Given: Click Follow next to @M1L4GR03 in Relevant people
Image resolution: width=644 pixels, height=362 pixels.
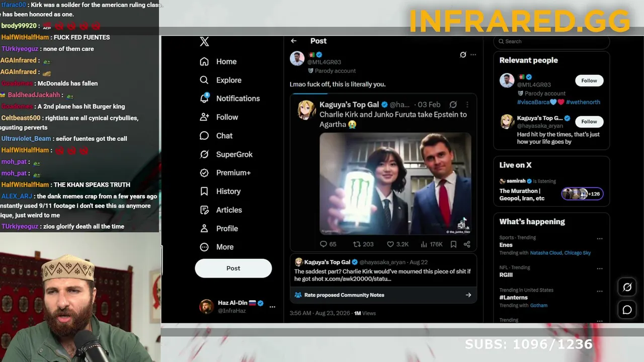Looking at the screenshot, I should pos(589,80).
